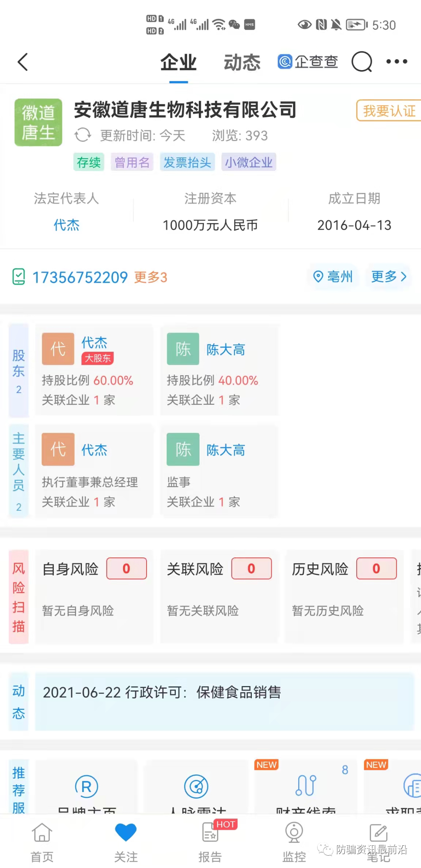Open the search magnifier icon
Image resolution: width=421 pixels, height=868 pixels.
coord(362,62)
